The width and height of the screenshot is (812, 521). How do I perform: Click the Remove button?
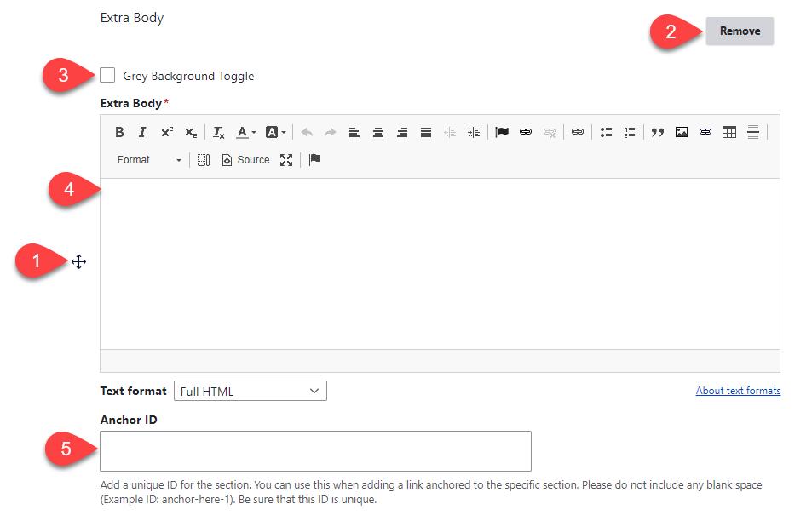[x=740, y=31]
